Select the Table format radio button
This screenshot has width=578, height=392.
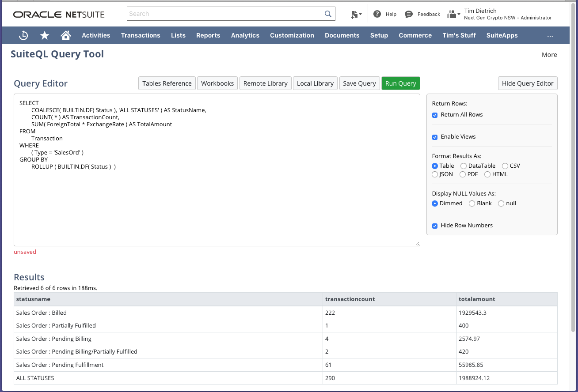click(435, 166)
